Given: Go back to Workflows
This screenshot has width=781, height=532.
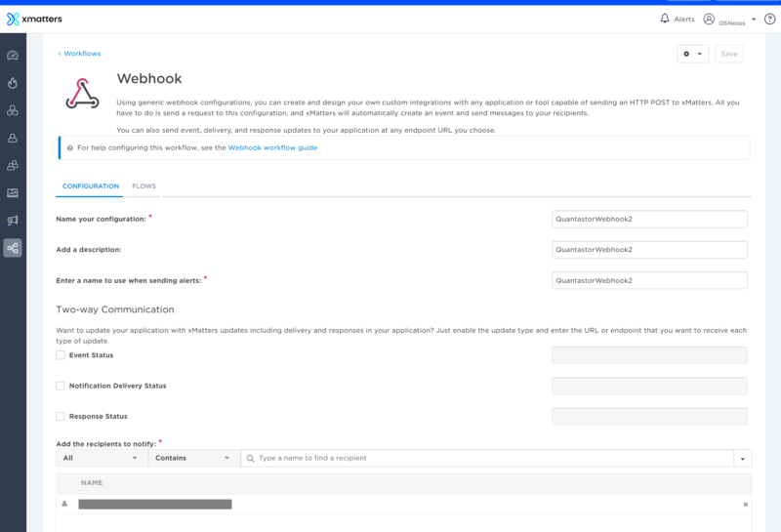Looking at the screenshot, I should [x=79, y=54].
